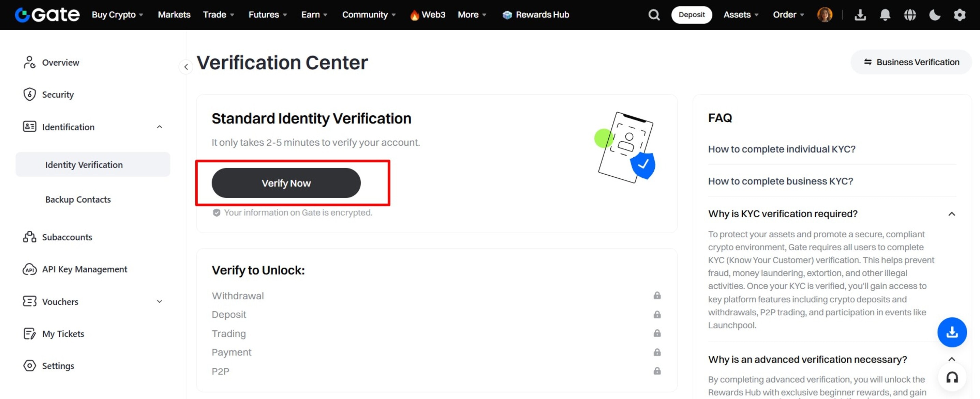Toggle dark mode moon icon
The image size is (980, 399).
click(x=934, y=15)
